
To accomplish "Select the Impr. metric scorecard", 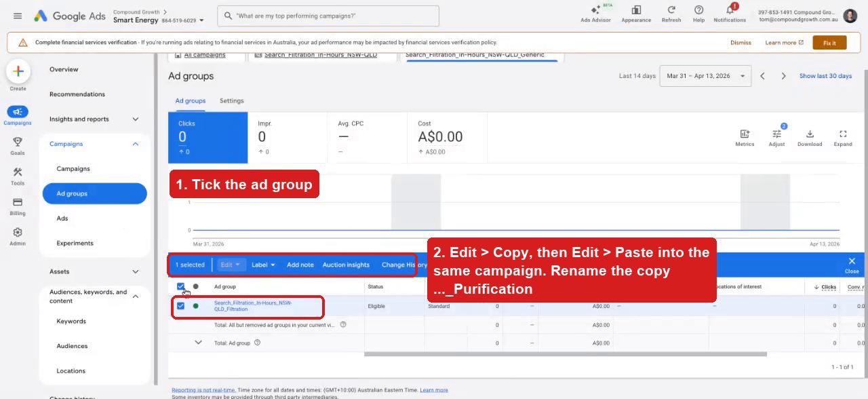I will (x=288, y=138).
